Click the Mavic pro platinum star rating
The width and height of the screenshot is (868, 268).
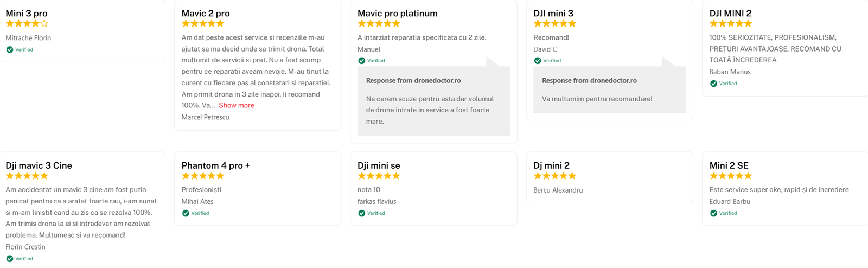[379, 23]
